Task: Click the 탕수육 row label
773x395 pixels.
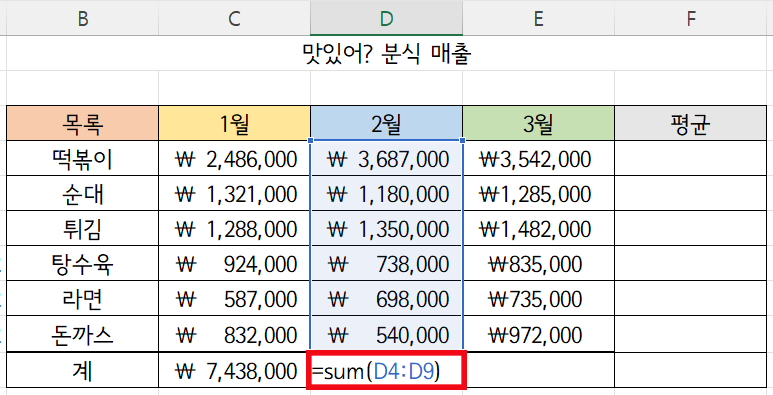Action: (x=82, y=263)
